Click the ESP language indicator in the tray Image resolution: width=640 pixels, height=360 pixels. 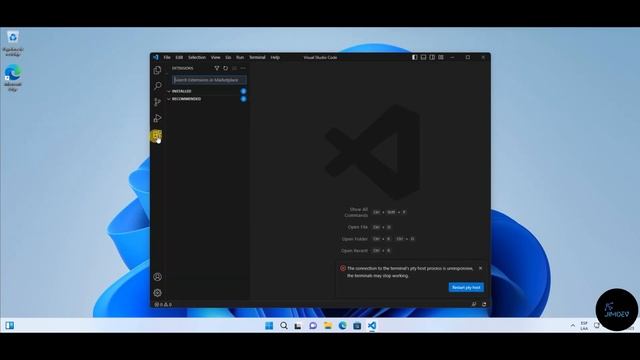pos(584,326)
